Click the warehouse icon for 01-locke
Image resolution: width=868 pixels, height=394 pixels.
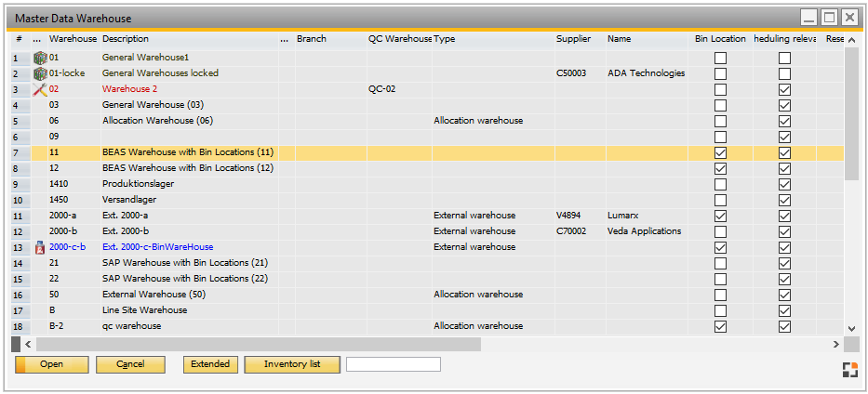pos(39,73)
